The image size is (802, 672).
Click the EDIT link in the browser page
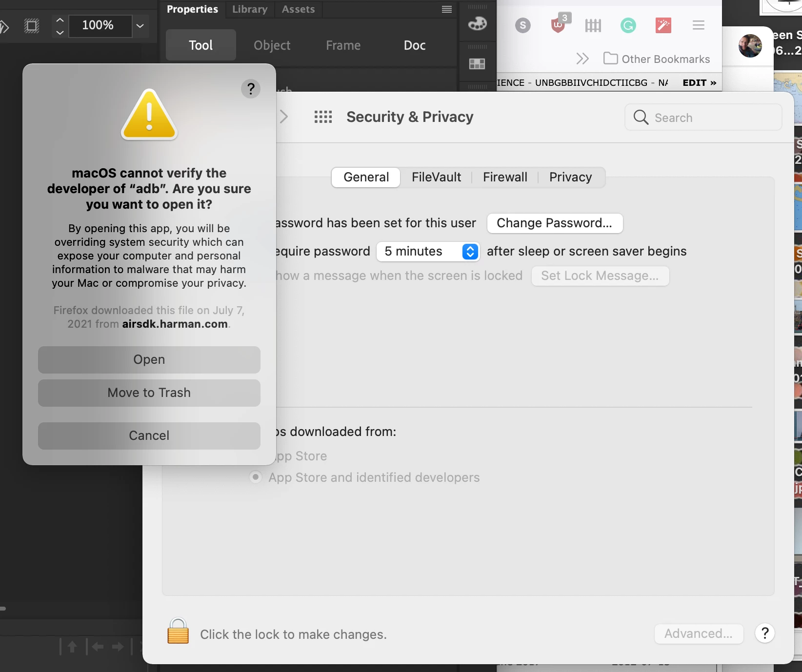700,83
